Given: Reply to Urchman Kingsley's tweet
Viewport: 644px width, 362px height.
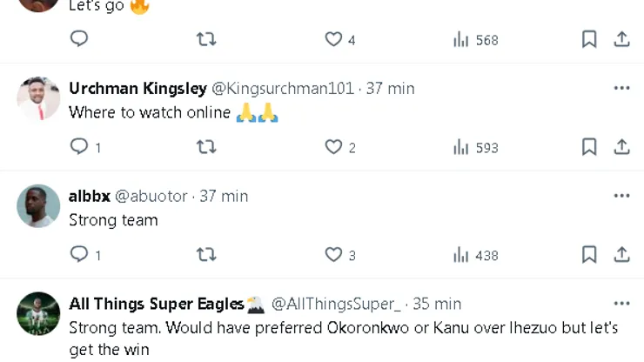Looking at the screenshot, I should 79,147.
